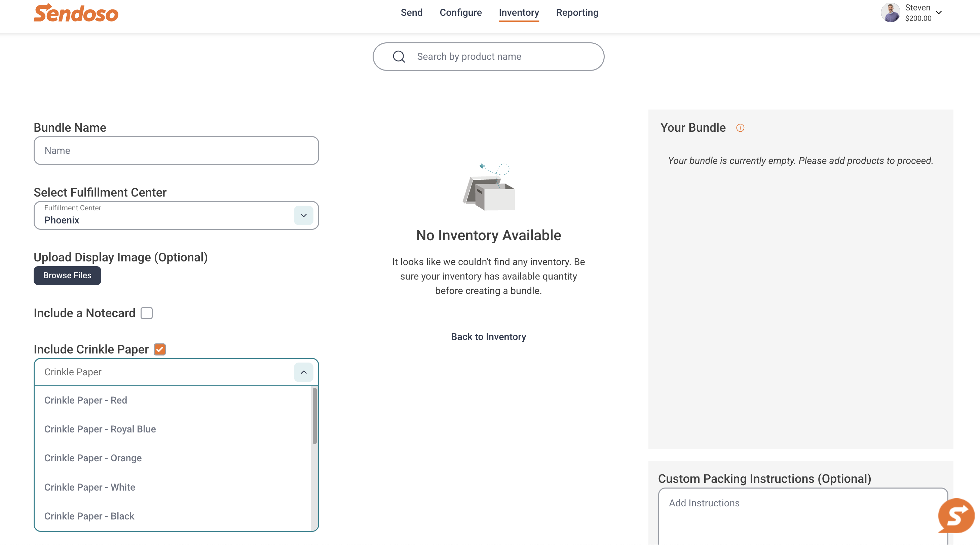This screenshot has width=980, height=545.
Task: Click the No Inventory Available heading
Action: (x=488, y=236)
